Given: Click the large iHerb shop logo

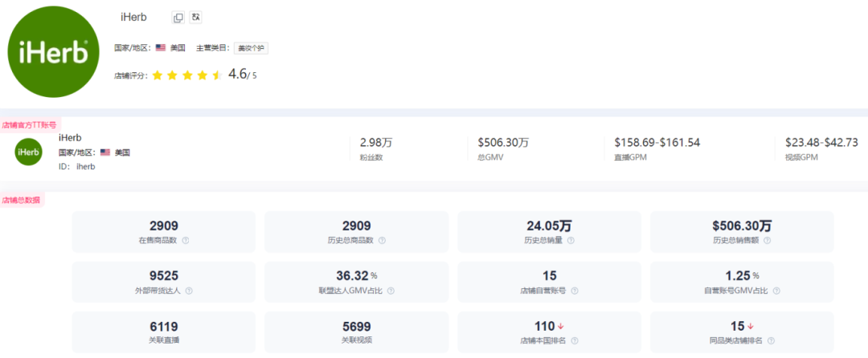Looking at the screenshot, I should [54, 52].
